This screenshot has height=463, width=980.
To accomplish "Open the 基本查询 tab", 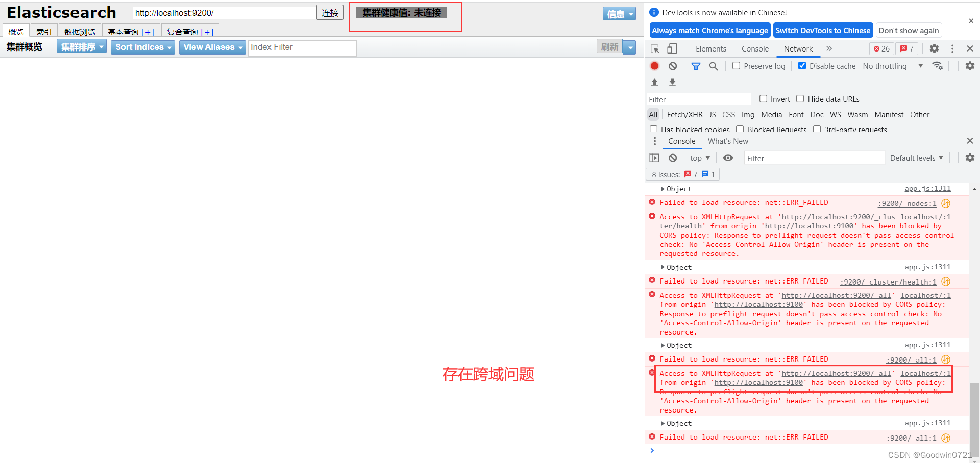I will [131, 31].
